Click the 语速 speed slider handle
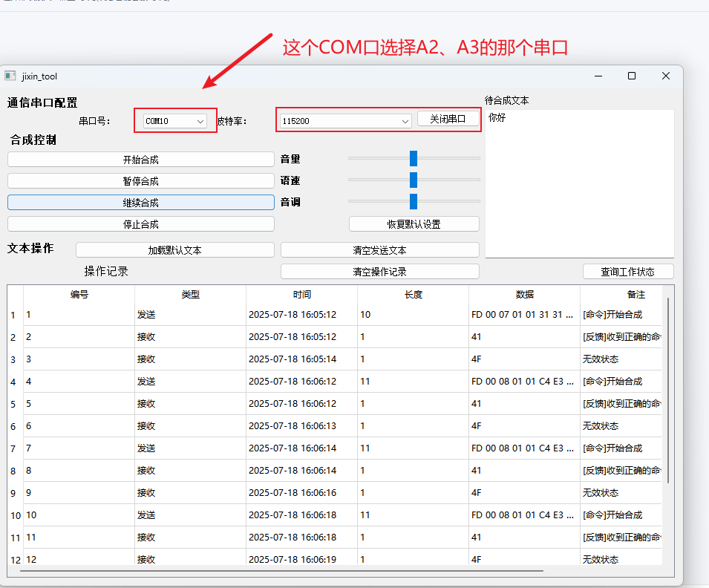The width and height of the screenshot is (709, 588). click(414, 180)
